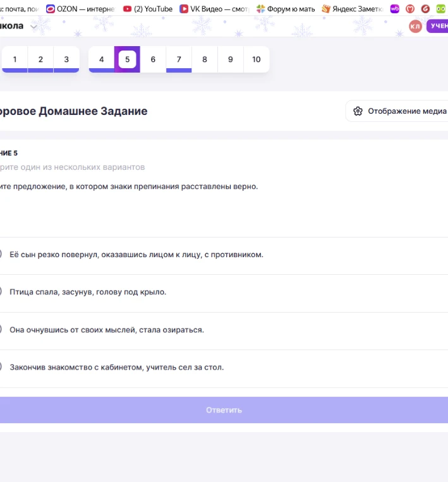Click the Ответить submit button
Viewport: 448px width, 482px height.
tap(224, 410)
